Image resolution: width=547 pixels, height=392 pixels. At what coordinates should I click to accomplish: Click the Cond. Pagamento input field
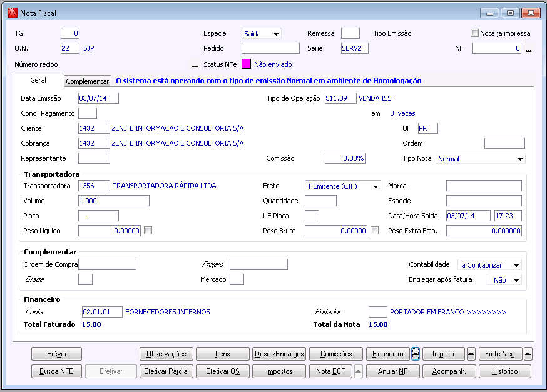click(88, 113)
